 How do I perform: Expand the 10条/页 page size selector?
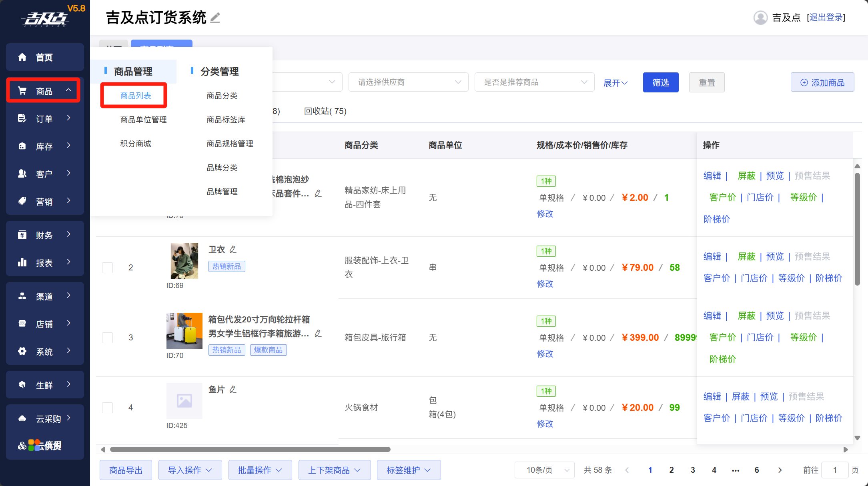click(x=545, y=470)
